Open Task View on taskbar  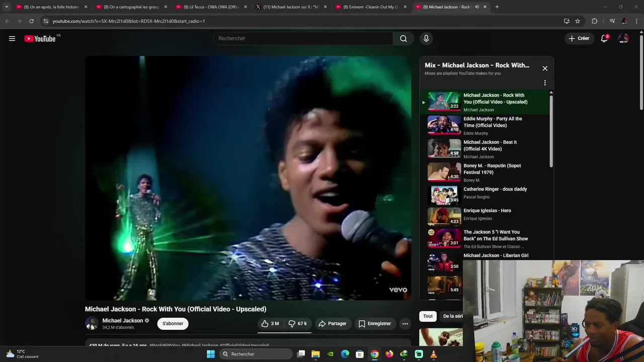301,354
